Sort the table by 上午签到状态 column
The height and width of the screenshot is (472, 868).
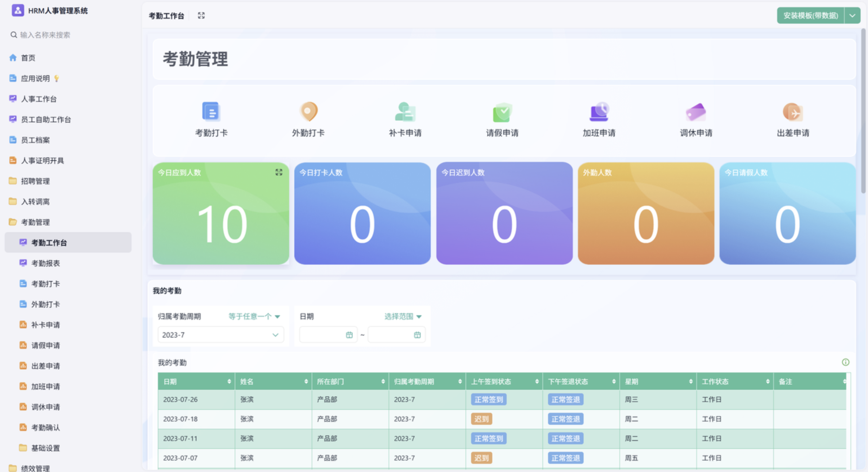point(537,382)
